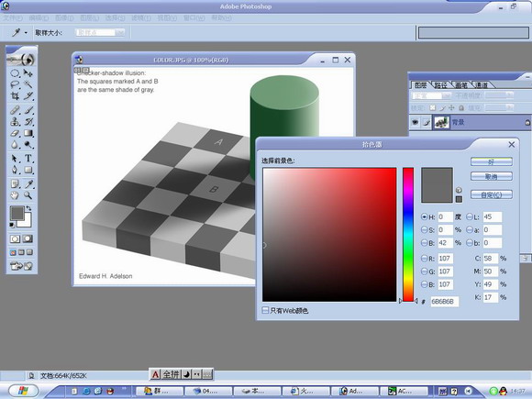Image resolution: width=532 pixels, height=399 pixels.
Task: Select the Hand tool
Action: (x=15, y=195)
